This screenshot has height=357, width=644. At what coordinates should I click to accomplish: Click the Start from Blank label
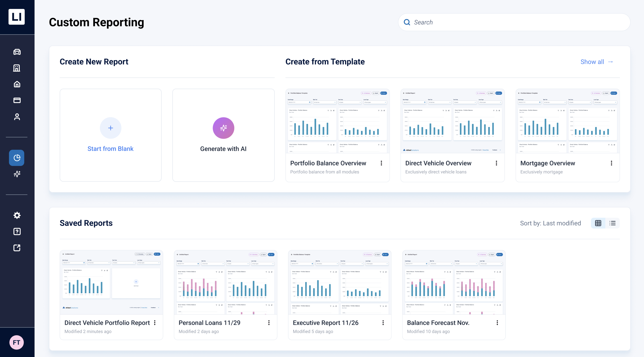[110, 149]
